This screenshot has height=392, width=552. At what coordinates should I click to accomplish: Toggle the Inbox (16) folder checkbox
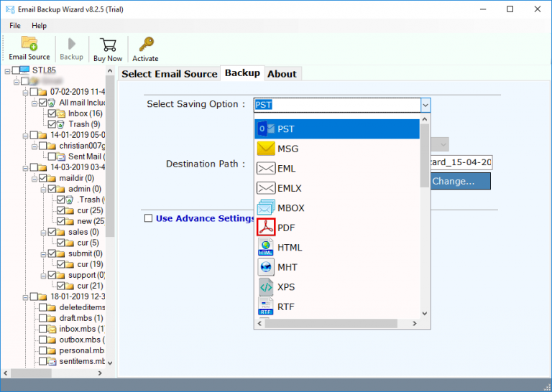point(52,113)
